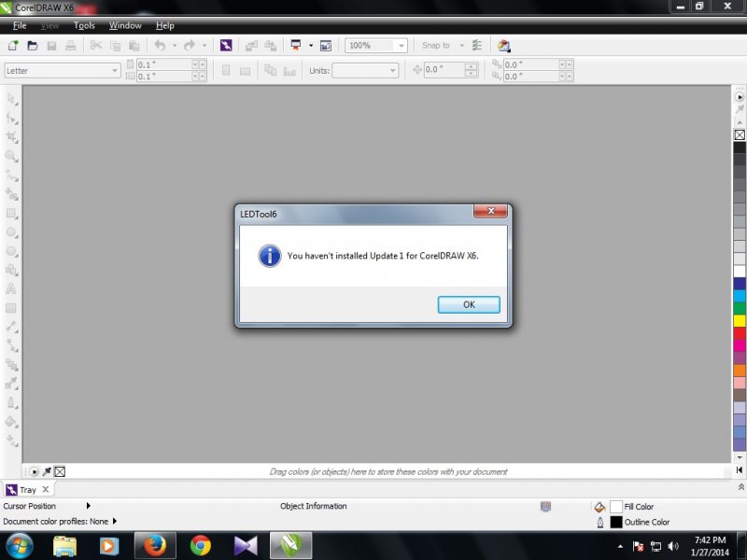747x560 pixels.
Task: Open a file with the Open folder icon
Action: tap(33, 46)
